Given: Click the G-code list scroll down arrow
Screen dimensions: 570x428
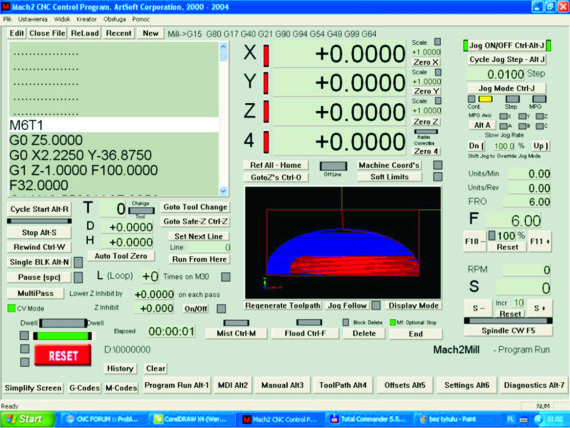Looking at the screenshot, I should click(x=223, y=191).
